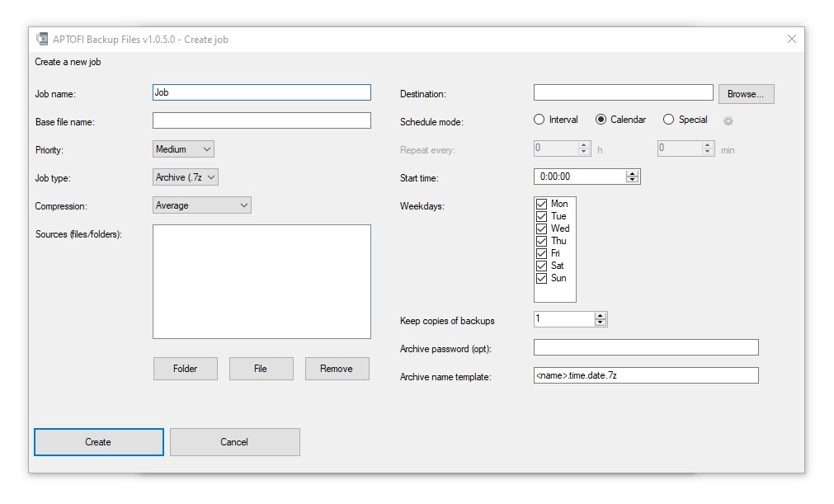Click the APTOFI app icon in title bar
The height and width of the screenshot is (504, 834).
(x=41, y=39)
